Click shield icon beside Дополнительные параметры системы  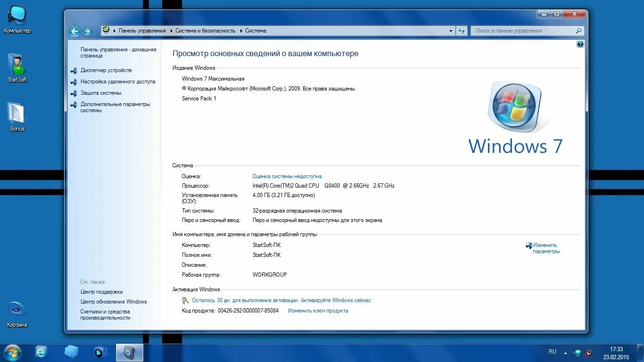coord(74,105)
